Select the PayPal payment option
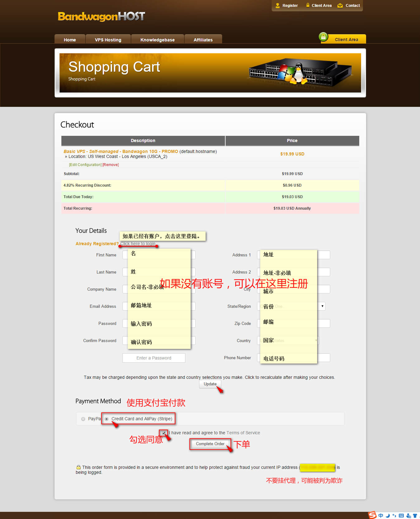The image size is (420, 519). point(83,419)
